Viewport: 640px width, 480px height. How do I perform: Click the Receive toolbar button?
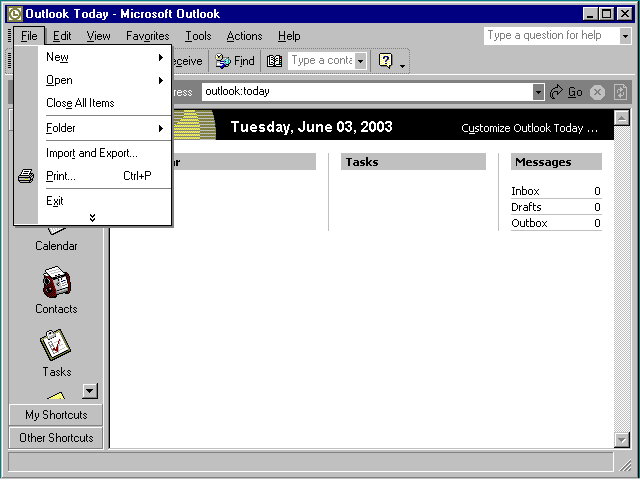187,61
